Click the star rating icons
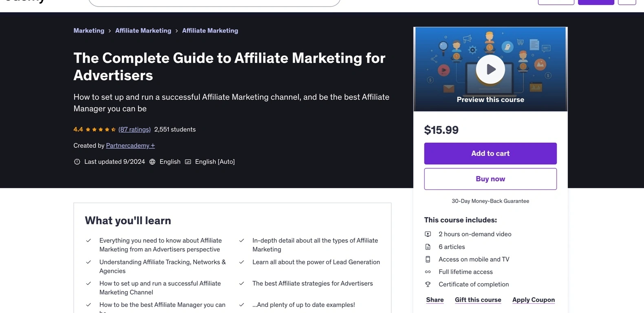The width and height of the screenshot is (644, 313). pyautogui.click(x=101, y=130)
